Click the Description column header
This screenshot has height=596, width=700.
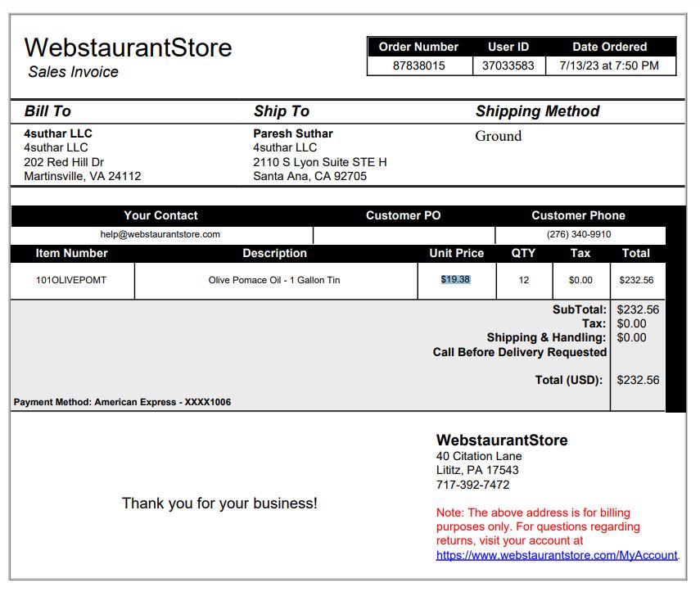click(274, 253)
